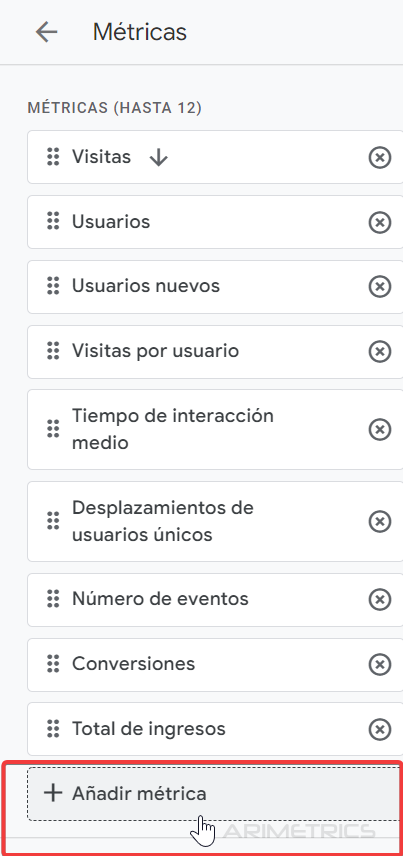Click the sort arrow next to Visitas
Image resolution: width=403 pixels, height=856 pixels.
pos(158,158)
